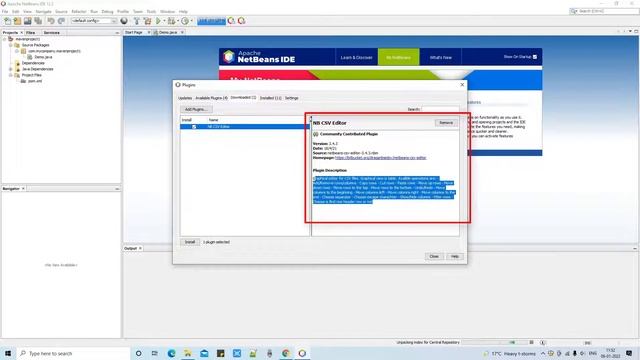Click the Open Project toolbar icon

pyautogui.click(x=27, y=21)
